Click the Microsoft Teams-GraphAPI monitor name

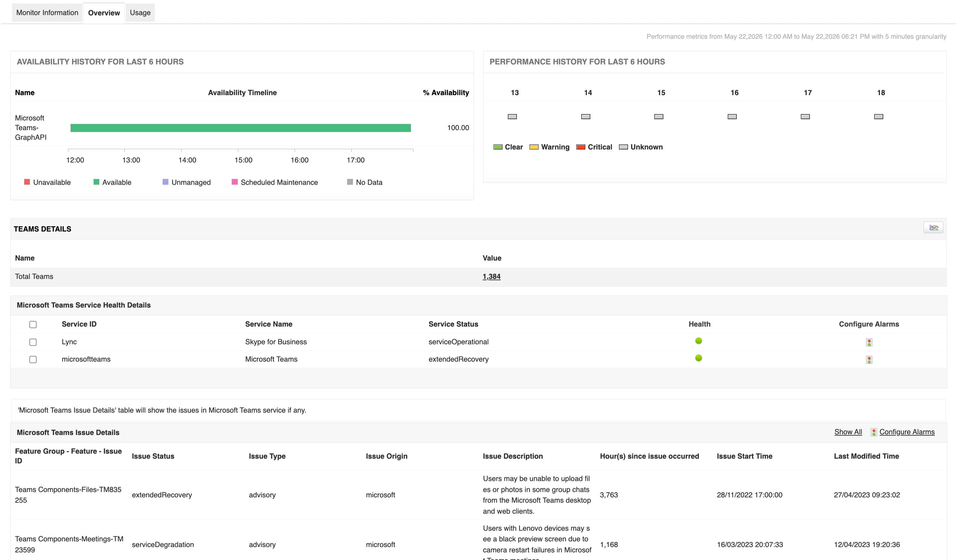31,127
